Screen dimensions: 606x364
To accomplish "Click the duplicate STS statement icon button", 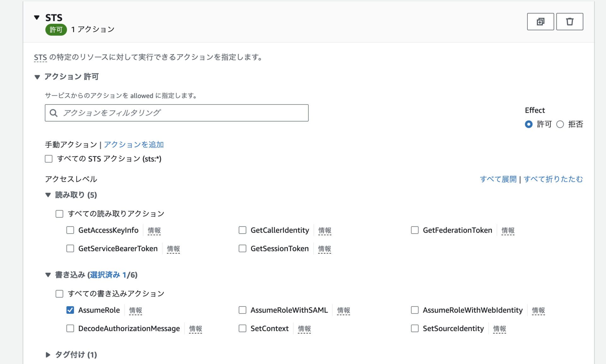I will 540,21.
